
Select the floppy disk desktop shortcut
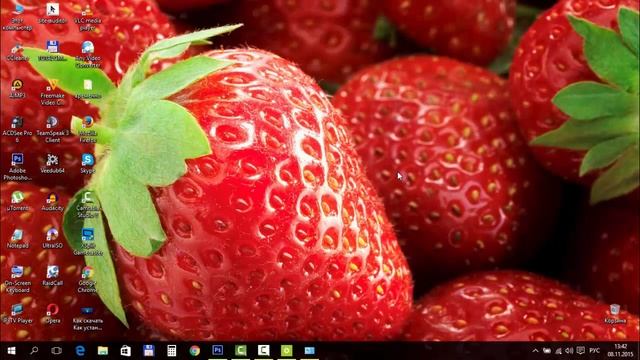[52, 51]
